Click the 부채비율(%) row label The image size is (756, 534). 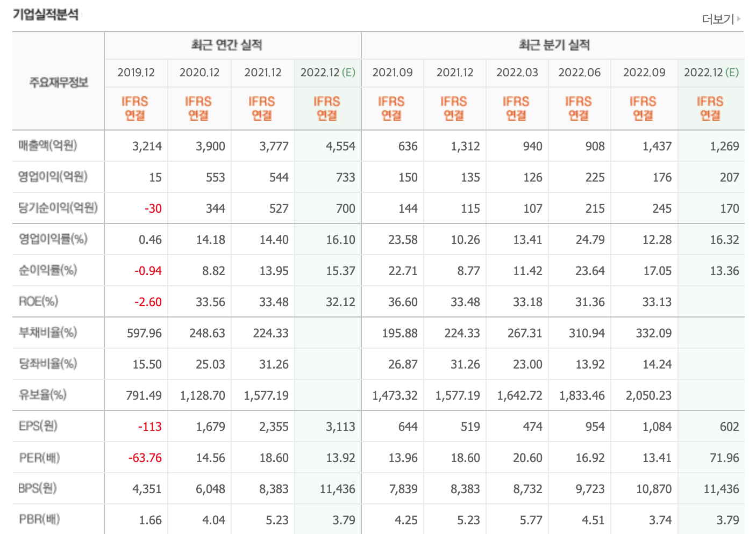pyautogui.click(x=48, y=333)
